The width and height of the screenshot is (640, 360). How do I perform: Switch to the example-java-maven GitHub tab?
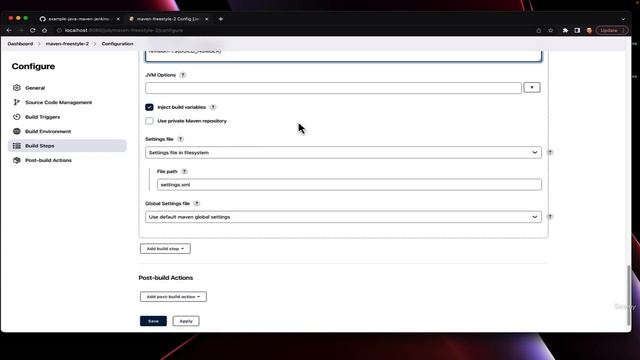pos(80,19)
